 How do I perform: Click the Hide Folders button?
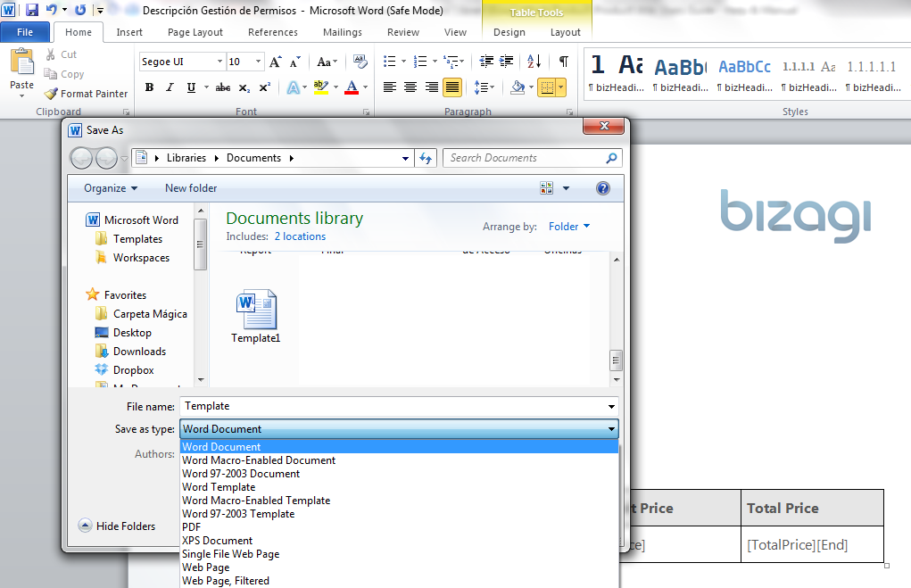tap(117, 526)
